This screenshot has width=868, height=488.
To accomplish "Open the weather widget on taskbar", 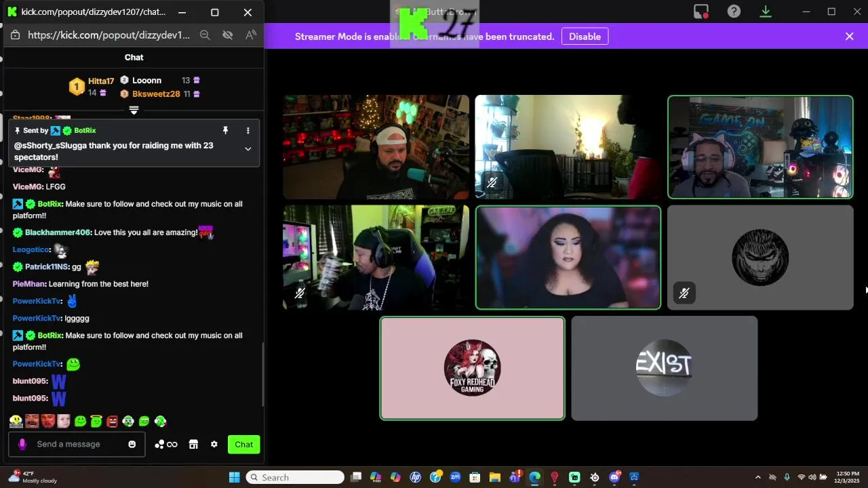I will (x=33, y=477).
